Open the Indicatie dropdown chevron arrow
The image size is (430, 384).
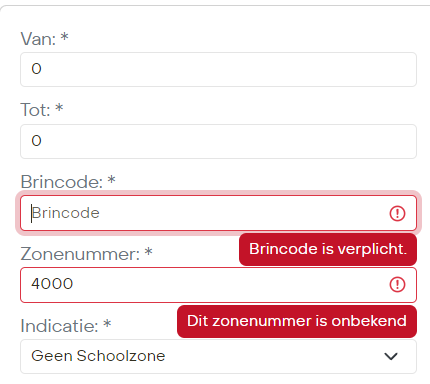391,356
